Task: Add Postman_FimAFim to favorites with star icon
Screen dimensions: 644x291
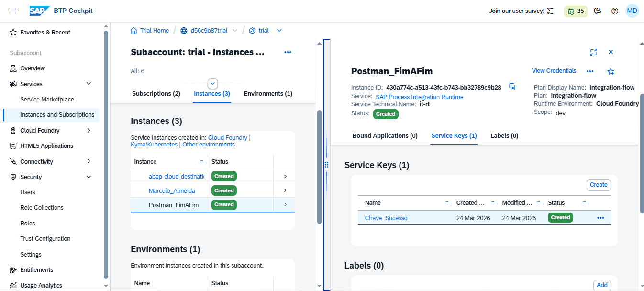Action: [x=611, y=71]
